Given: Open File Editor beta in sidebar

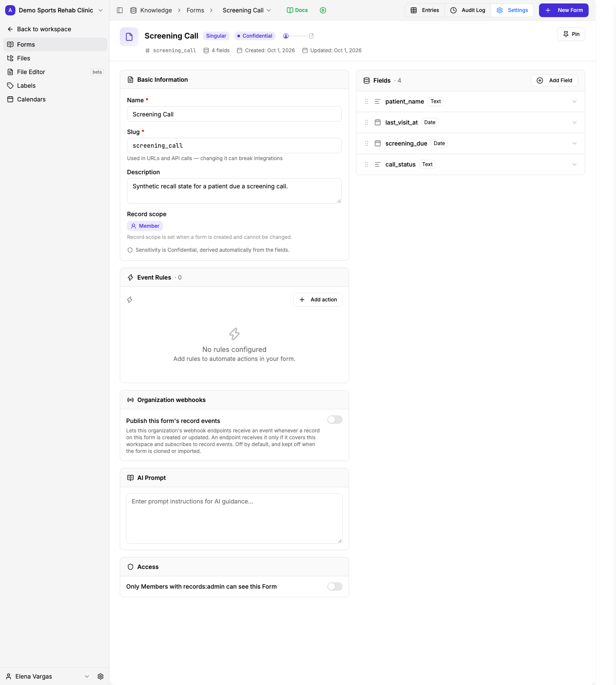Looking at the screenshot, I should click(x=55, y=72).
